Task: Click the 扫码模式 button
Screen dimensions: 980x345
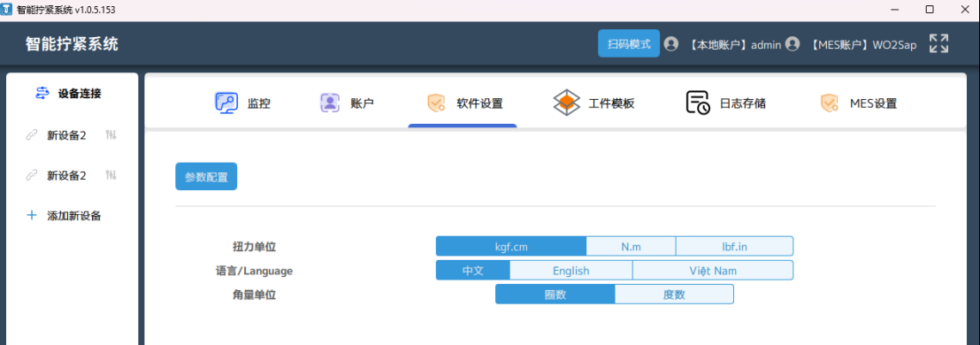Action: pos(629,43)
